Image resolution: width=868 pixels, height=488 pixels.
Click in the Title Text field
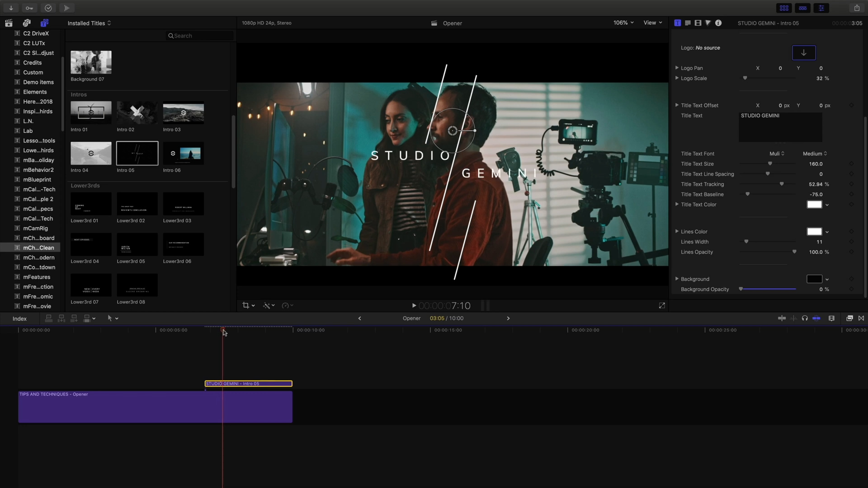click(780, 127)
